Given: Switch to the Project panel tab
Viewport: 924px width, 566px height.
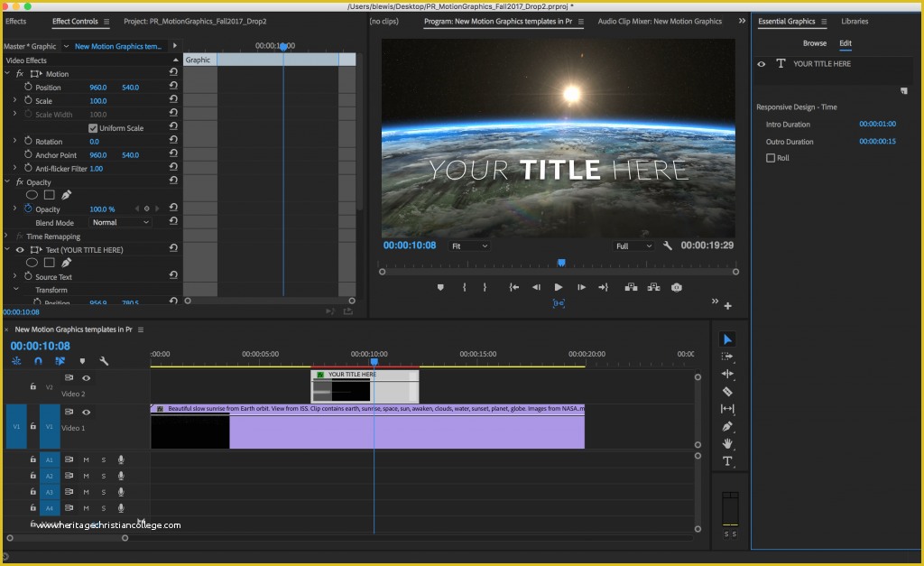Looking at the screenshot, I should coord(195,22).
